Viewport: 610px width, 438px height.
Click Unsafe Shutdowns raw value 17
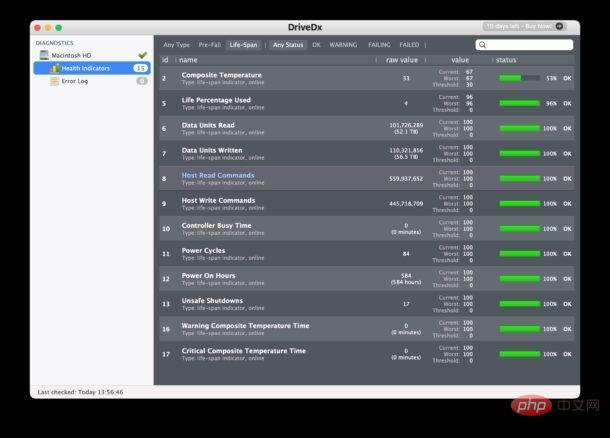pos(406,304)
